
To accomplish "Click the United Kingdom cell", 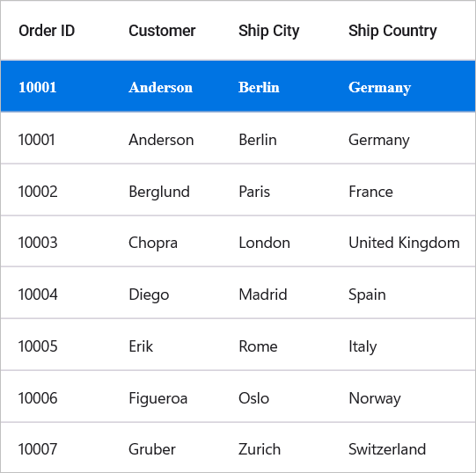I will pos(404,244).
